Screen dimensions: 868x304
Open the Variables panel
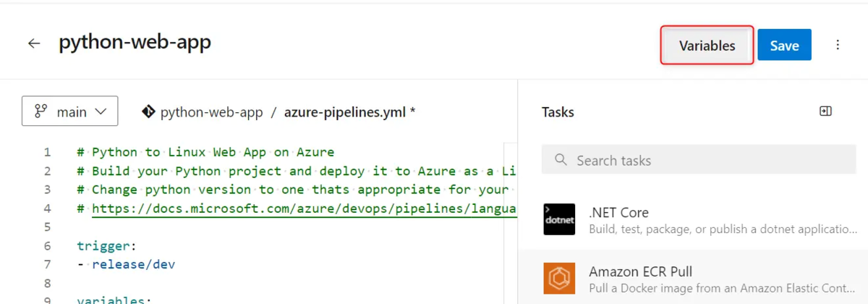click(707, 46)
